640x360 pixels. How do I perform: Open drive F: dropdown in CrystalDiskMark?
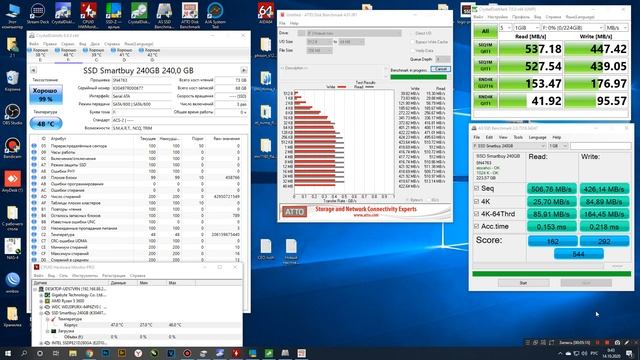pyautogui.click(x=572, y=28)
